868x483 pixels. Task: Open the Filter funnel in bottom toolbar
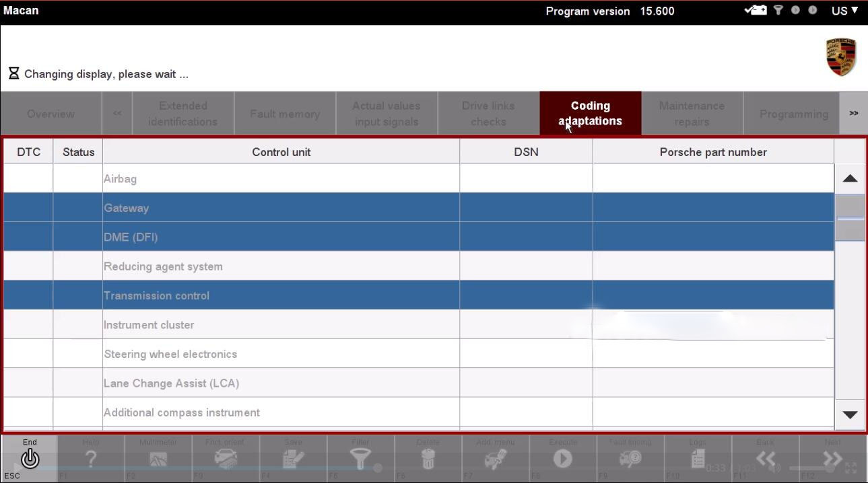pos(360,458)
